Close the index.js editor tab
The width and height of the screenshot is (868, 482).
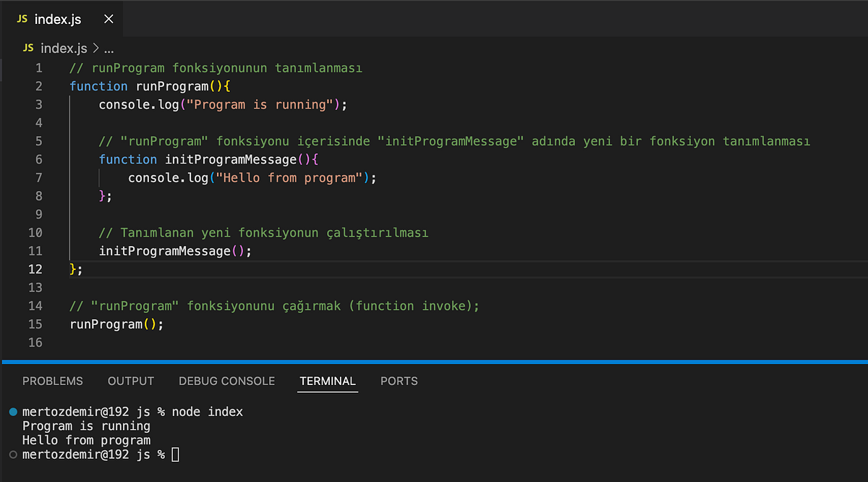(109, 20)
